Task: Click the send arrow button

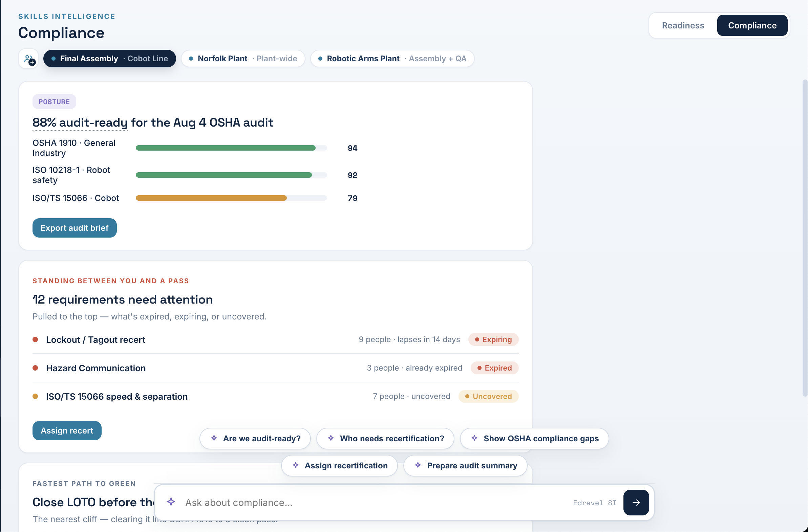Action: (x=636, y=502)
